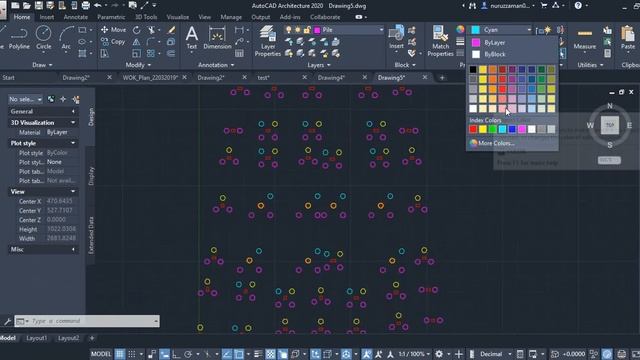Click the Paste clipboard icon

(x=628, y=38)
